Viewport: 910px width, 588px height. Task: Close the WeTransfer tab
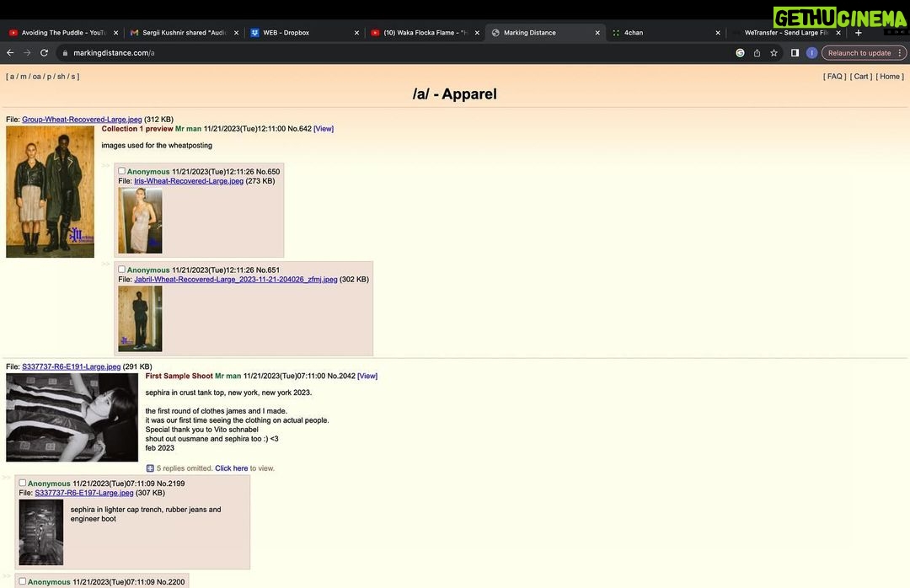(x=838, y=33)
